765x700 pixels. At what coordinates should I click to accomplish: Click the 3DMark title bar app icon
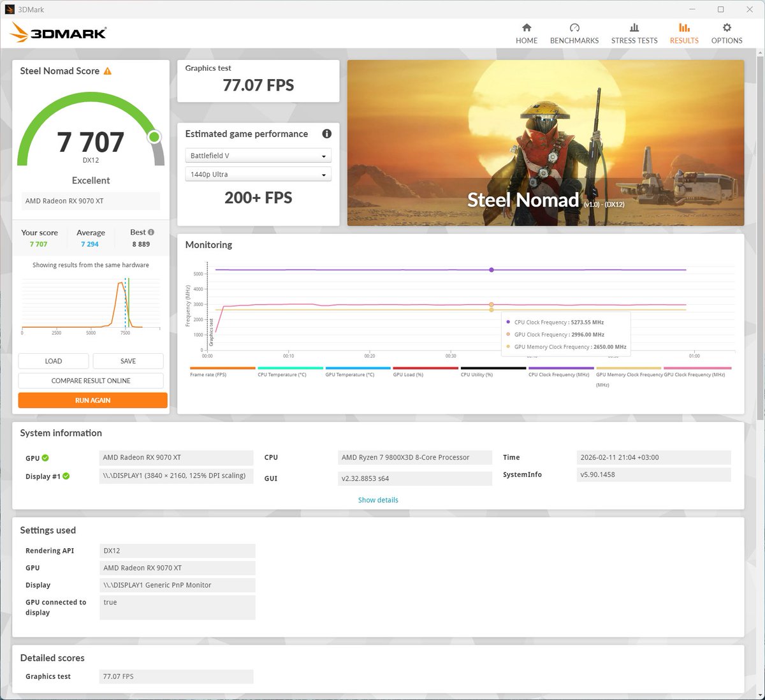[10, 10]
